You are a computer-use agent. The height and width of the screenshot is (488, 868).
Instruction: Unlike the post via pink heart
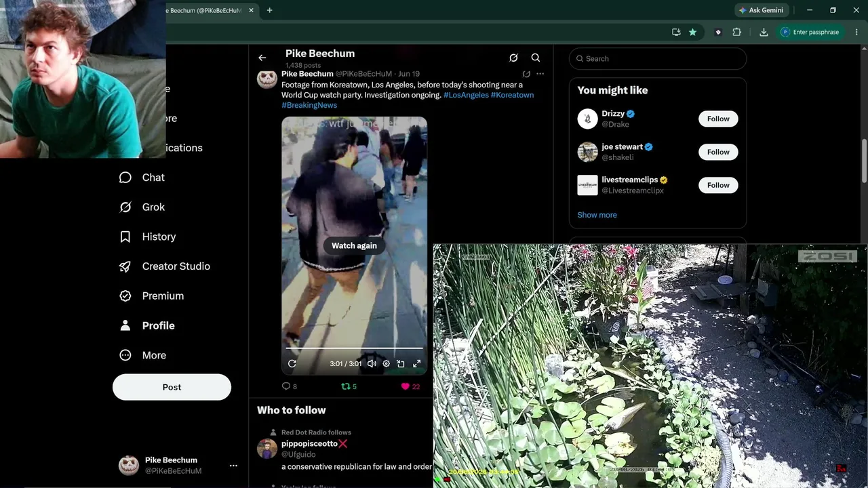tap(406, 386)
